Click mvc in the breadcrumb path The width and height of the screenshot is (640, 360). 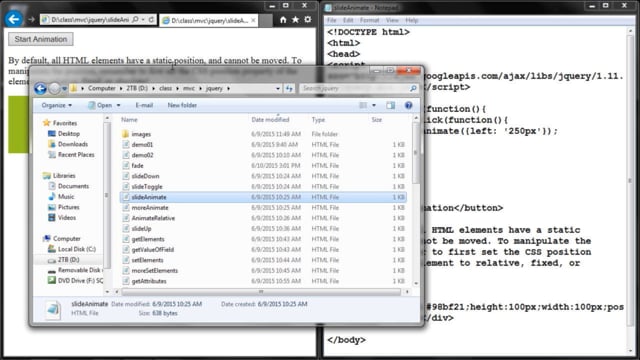tap(189, 88)
